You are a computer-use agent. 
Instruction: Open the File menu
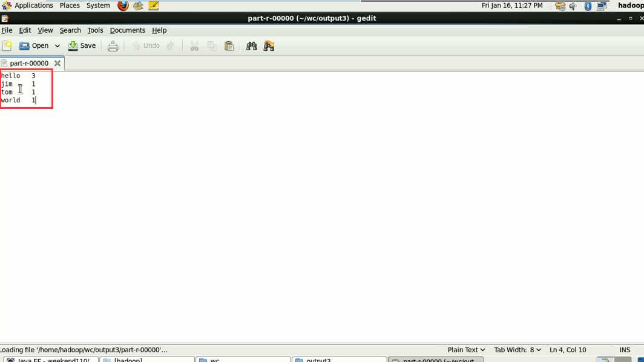(x=7, y=30)
